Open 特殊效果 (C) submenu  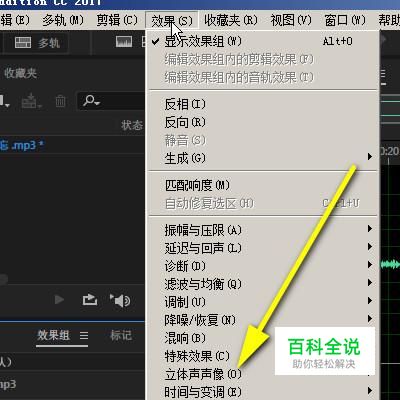point(263,356)
